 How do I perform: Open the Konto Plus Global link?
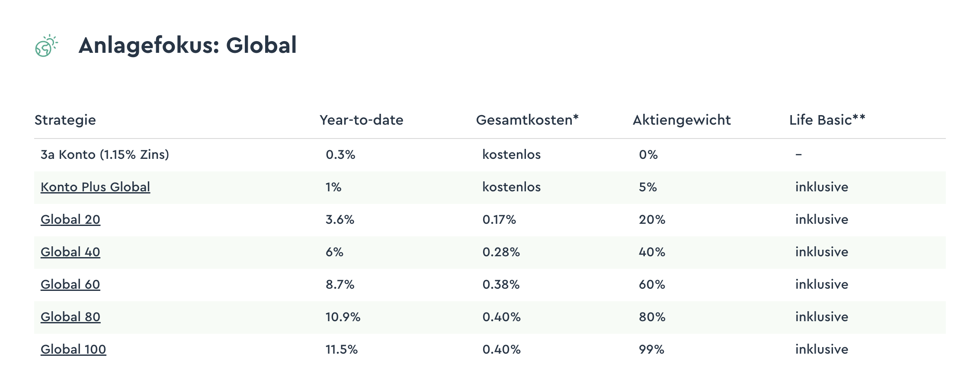click(95, 187)
